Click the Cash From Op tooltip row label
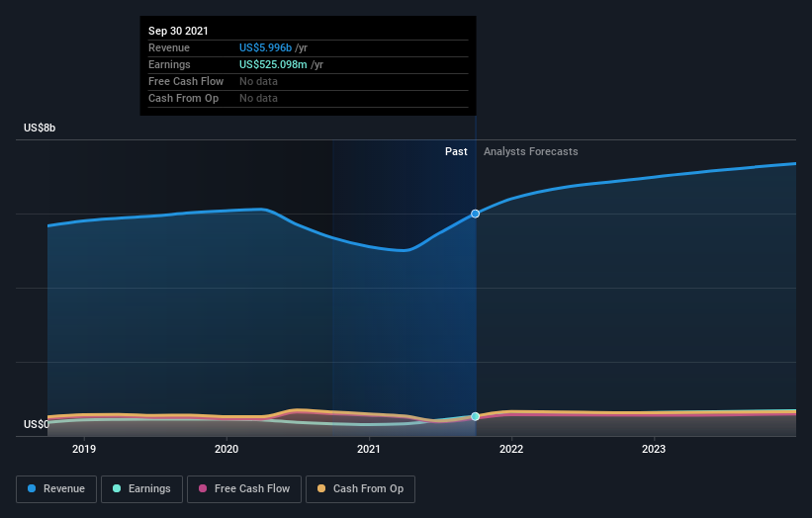812x518 pixels. (x=183, y=98)
